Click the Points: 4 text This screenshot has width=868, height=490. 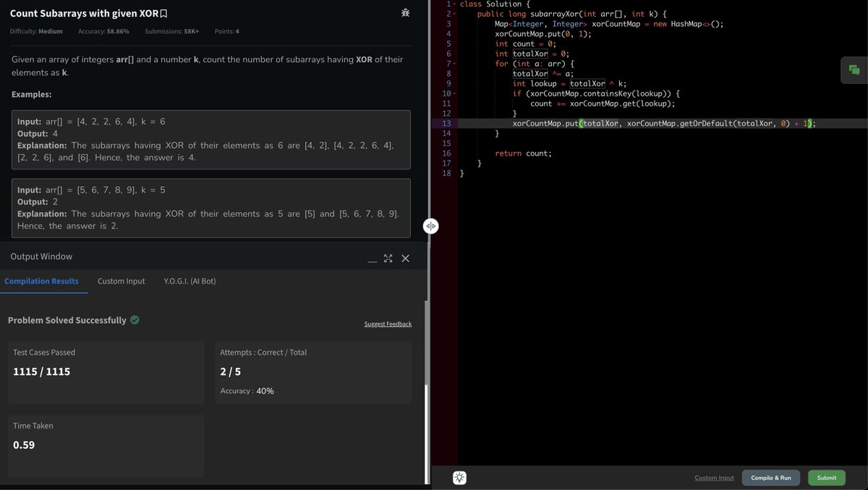tap(227, 32)
